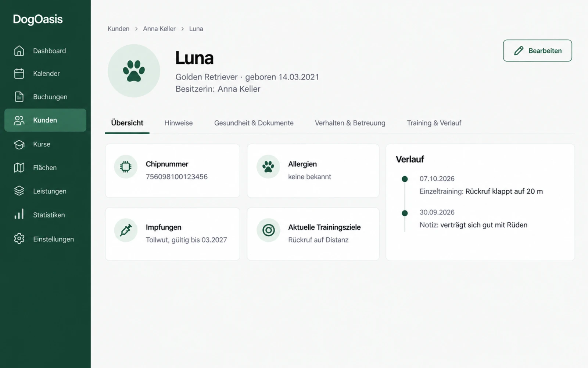Click the Statistiken bar chart icon

19,215
